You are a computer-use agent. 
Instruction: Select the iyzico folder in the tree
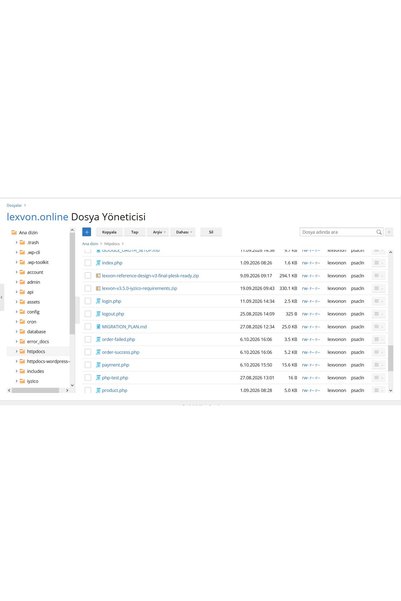point(33,381)
